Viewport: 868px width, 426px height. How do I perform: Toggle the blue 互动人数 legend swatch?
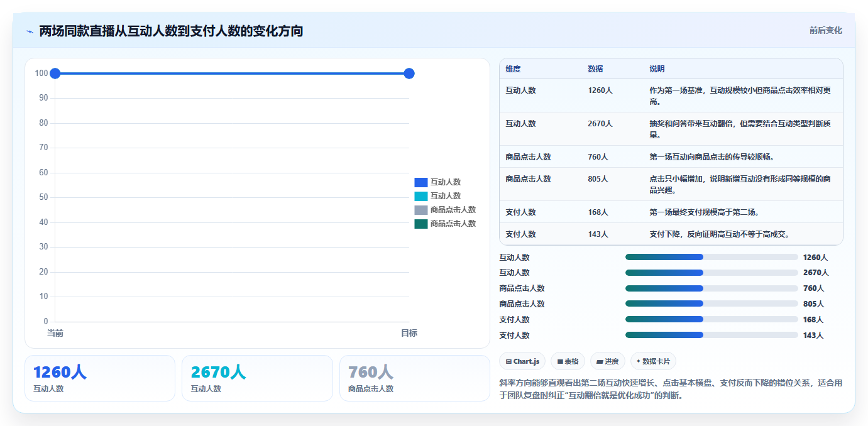(420, 182)
